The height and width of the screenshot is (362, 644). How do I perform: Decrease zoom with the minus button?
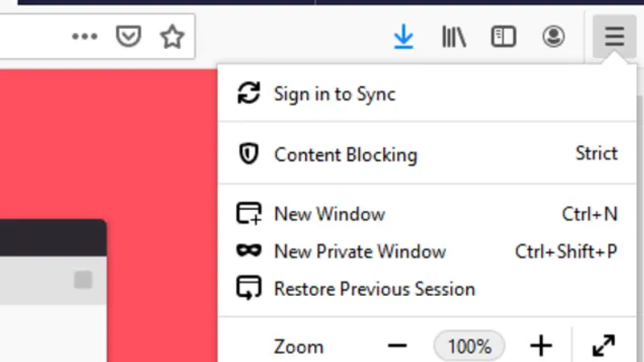(398, 347)
